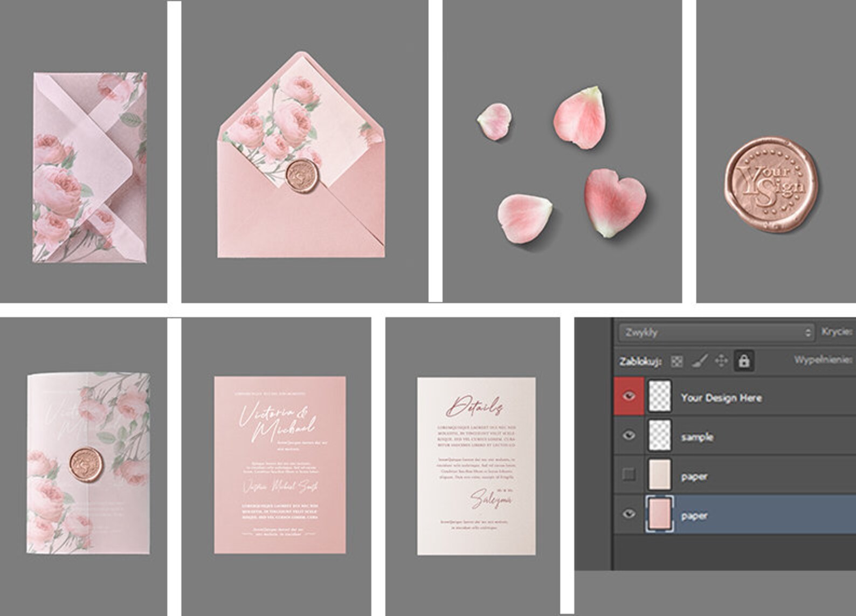Screen dimensions: 856x616
Task: Hide the selected pink paper layer
Action: coord(629,514)
